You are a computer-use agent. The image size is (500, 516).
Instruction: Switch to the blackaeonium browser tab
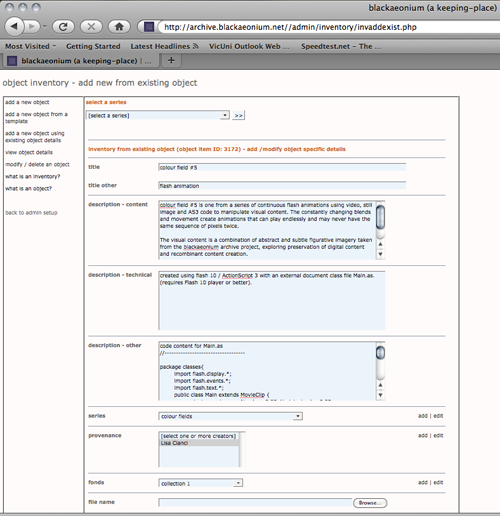79,61
